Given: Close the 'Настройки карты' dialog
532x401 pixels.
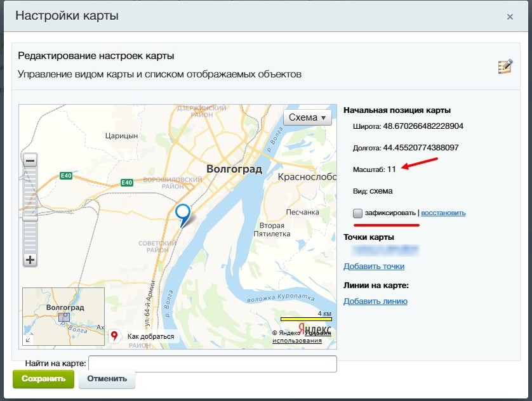Looking at the screenshot, I should click(x=510, y=17).
